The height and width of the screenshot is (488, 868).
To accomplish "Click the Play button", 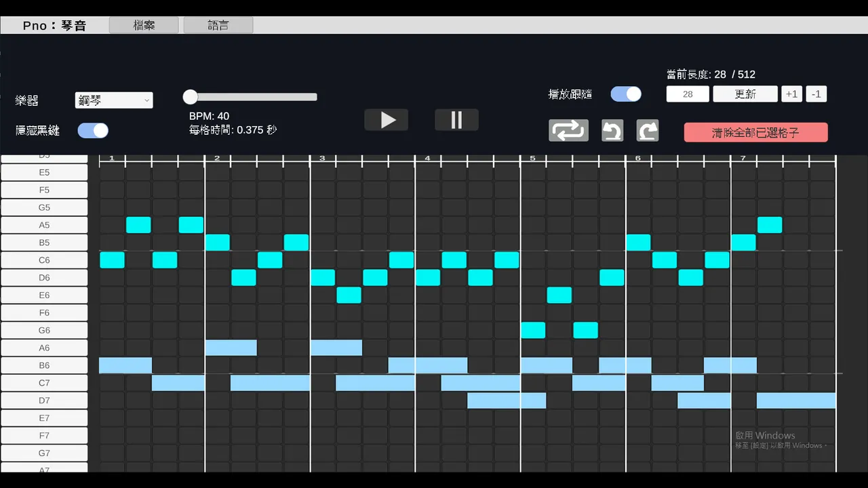I will pos(387,120).
